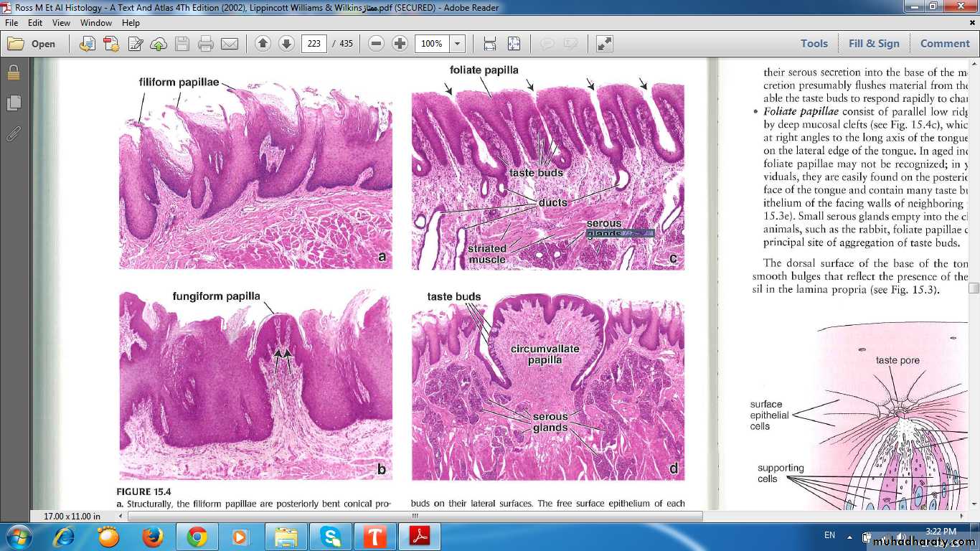Toggle read mode view
The image size is (980, 551).
(605, 44)
